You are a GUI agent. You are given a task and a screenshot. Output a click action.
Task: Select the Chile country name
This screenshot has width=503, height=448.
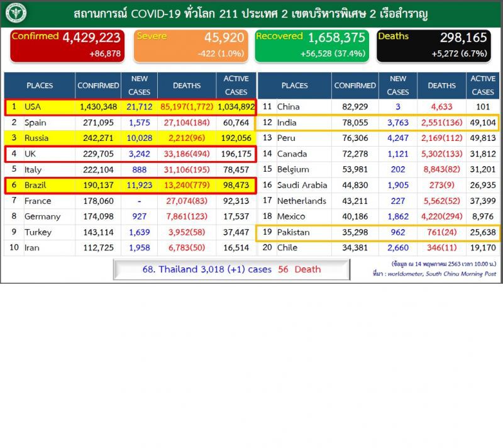[x=287, y=248]
